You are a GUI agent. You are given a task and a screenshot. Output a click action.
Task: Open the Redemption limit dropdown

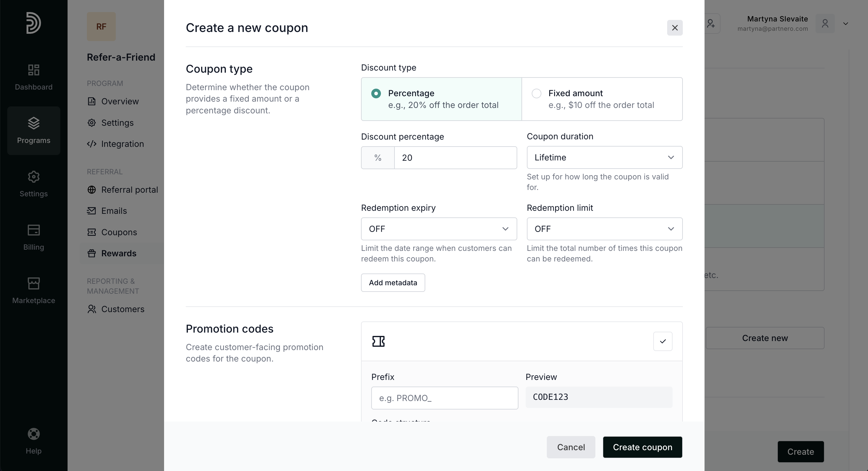point(604,229)
